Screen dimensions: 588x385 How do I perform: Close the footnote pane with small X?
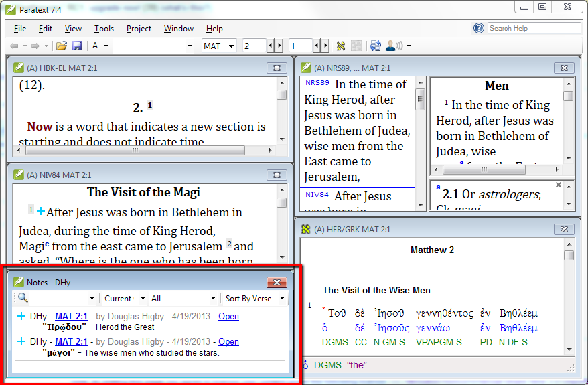click(x=559, y=185)
